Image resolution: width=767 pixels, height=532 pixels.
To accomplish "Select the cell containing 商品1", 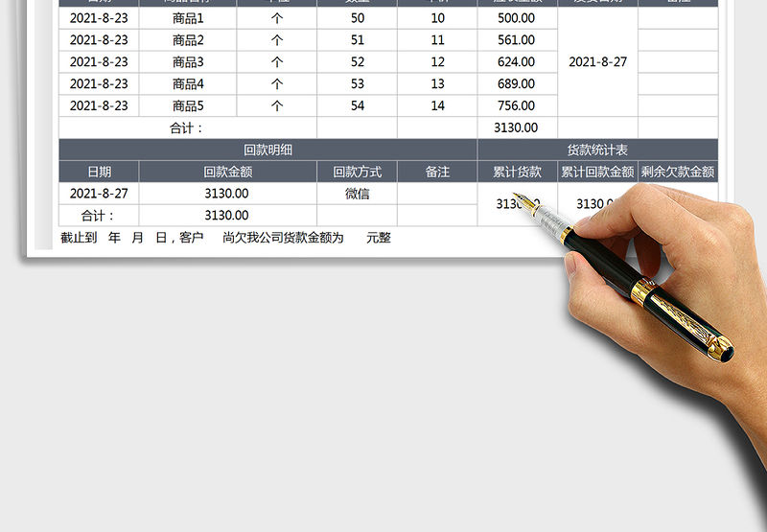I will tap(188, 18).
